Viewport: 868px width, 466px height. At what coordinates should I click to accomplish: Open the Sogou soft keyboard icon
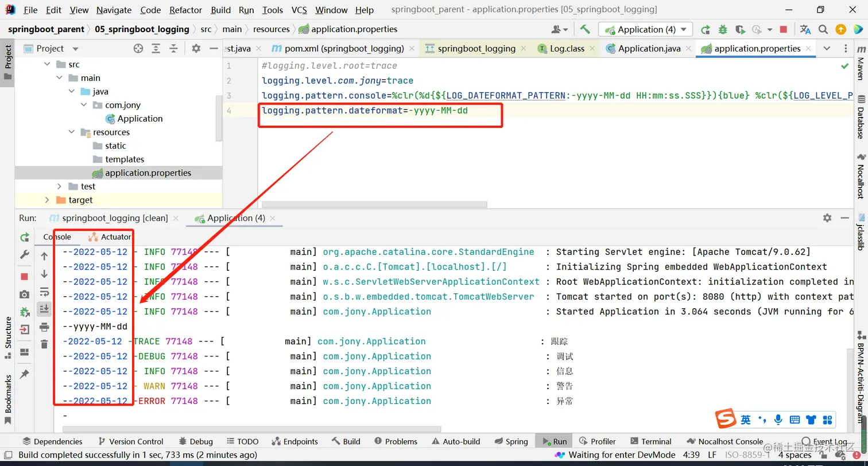click(795, 420)
